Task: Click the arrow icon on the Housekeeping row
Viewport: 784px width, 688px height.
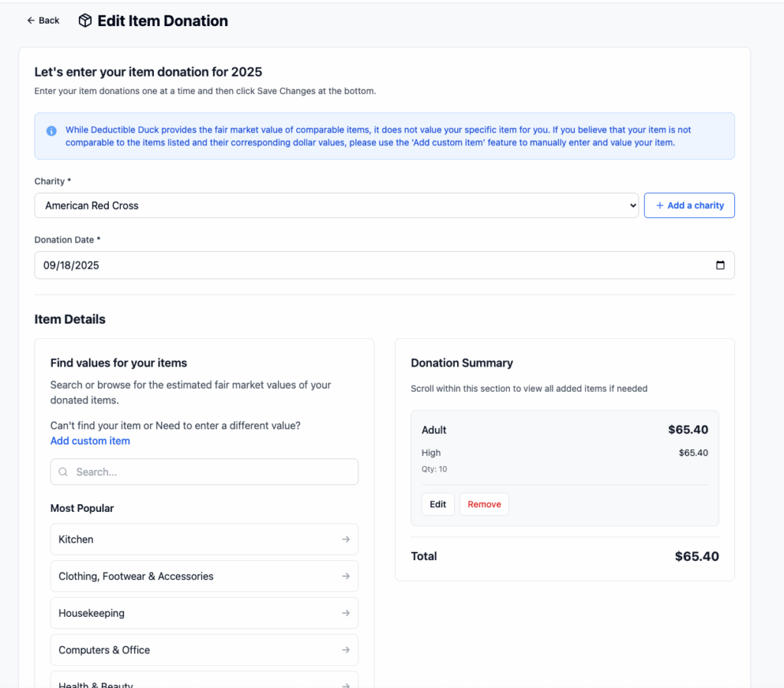Action: click(x=346, y=613)
